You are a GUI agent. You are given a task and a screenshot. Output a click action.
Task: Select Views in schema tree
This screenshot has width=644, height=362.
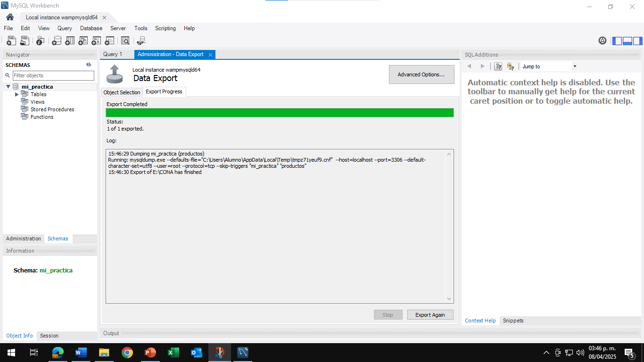pyautogui.click(x=37, y=102)
